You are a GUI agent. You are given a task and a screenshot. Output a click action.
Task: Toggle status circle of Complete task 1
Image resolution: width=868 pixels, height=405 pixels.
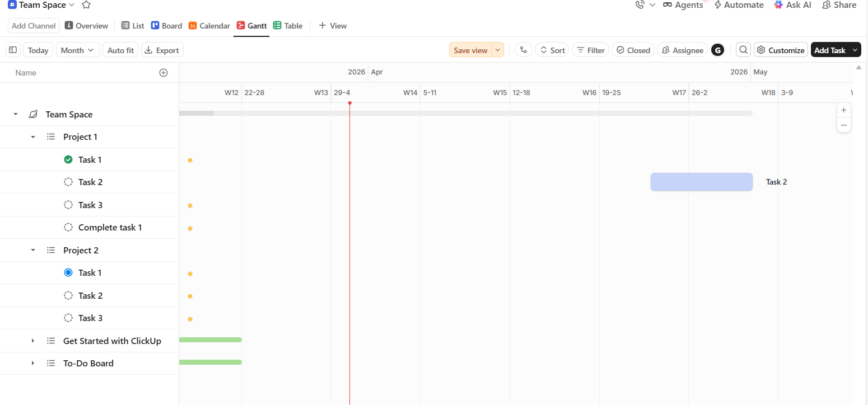pos(68,227)
